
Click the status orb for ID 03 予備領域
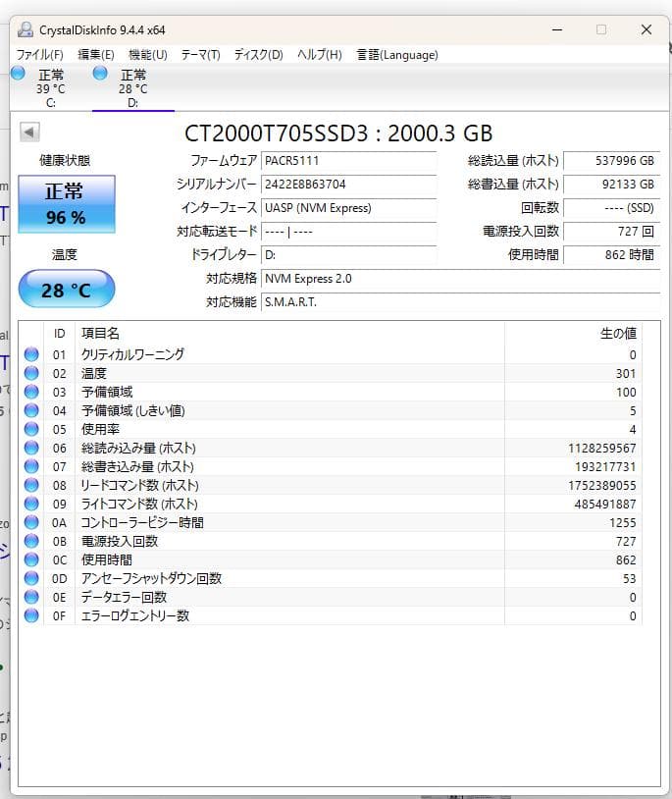tap(31, 392)
